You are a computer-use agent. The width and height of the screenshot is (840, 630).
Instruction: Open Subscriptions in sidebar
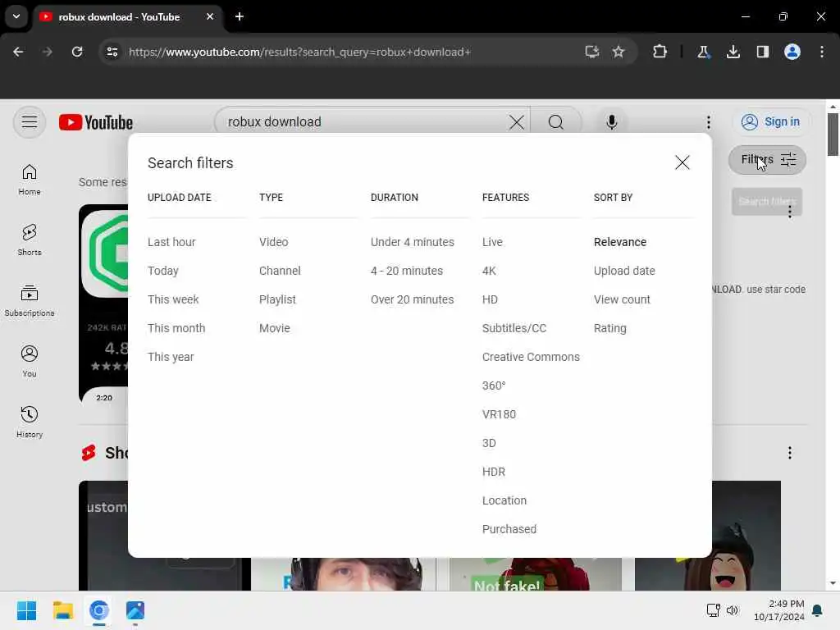30,301
